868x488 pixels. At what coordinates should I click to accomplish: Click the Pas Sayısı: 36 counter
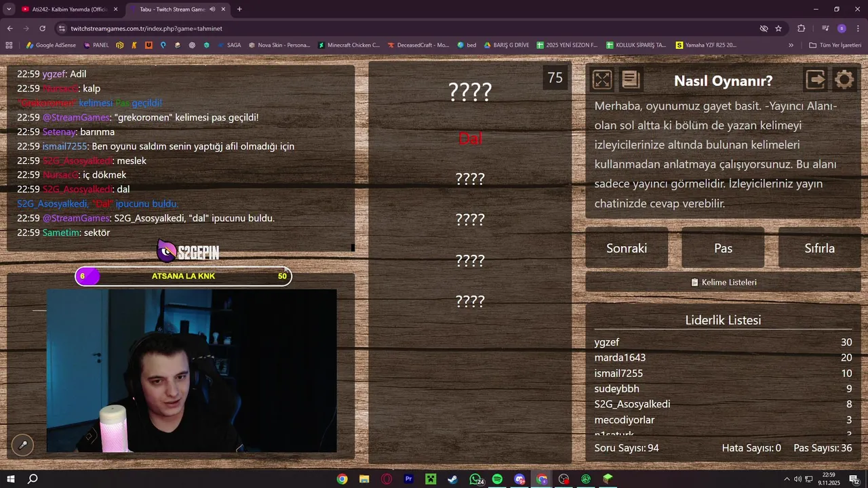click(823, 448)
